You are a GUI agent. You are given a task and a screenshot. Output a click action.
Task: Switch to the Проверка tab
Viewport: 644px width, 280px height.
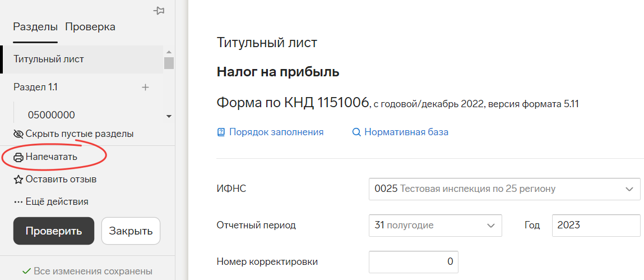[90, 27]
